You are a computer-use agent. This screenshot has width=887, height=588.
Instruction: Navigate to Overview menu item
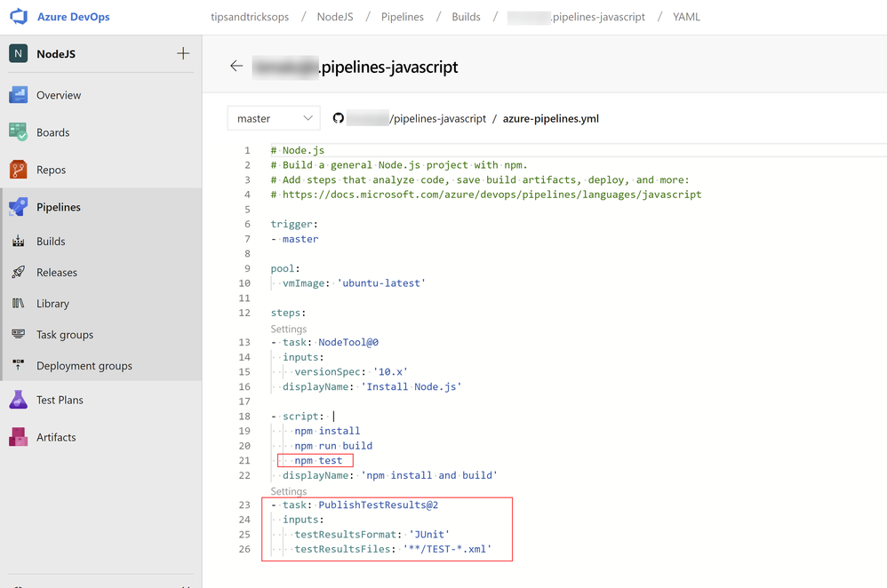(x=59, y=95)
